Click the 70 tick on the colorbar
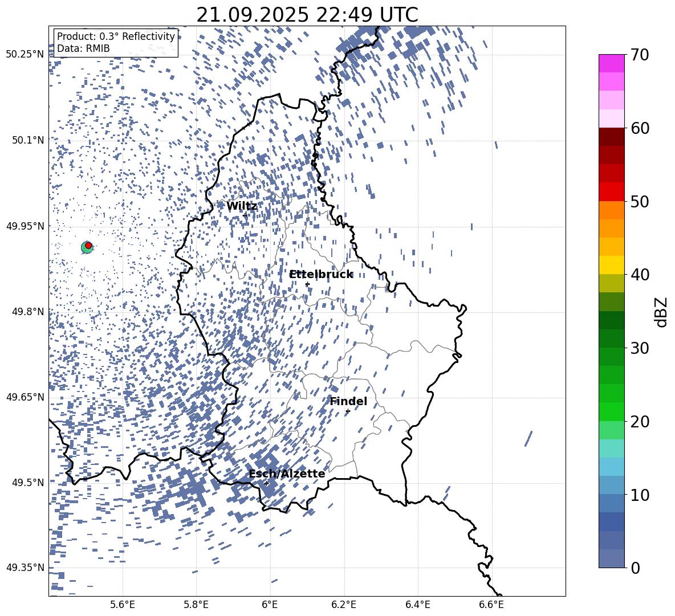Screen dimensions: 675x616 coord(640,55)
